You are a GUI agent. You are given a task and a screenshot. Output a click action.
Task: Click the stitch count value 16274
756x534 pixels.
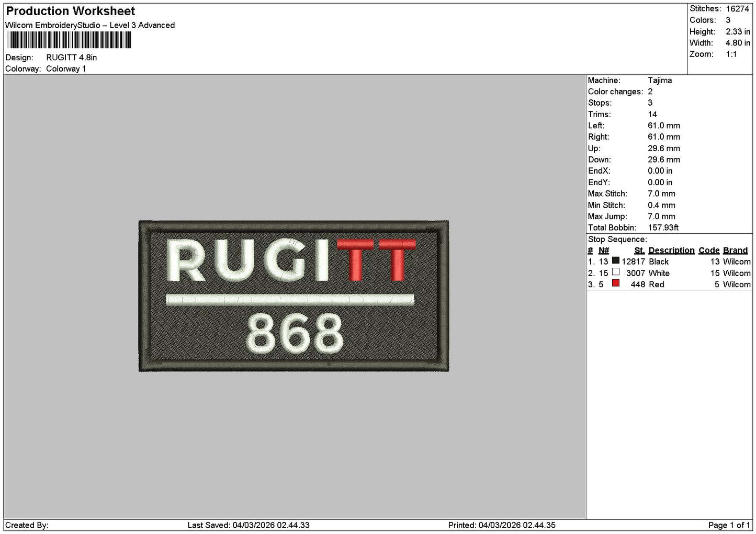click(737, 9)
